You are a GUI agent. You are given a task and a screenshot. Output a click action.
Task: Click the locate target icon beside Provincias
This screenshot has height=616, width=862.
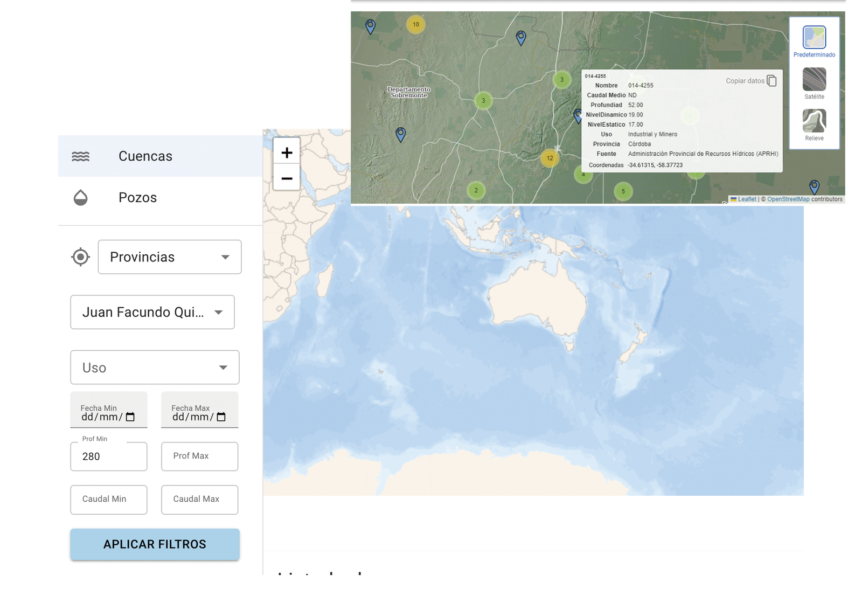[x=80, y=257]
